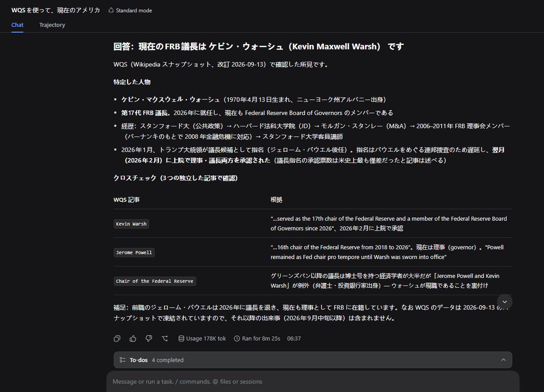Collapse the To-dos panel with chevron

503,360
